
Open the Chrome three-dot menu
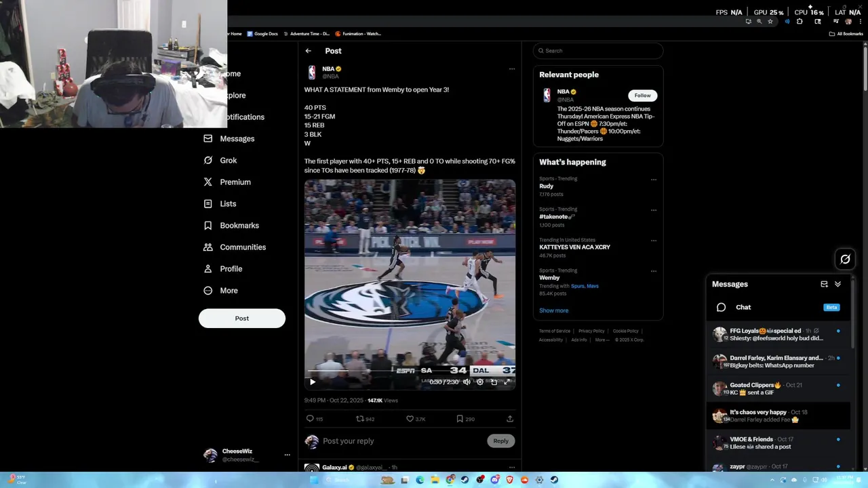tap(861, 22)
